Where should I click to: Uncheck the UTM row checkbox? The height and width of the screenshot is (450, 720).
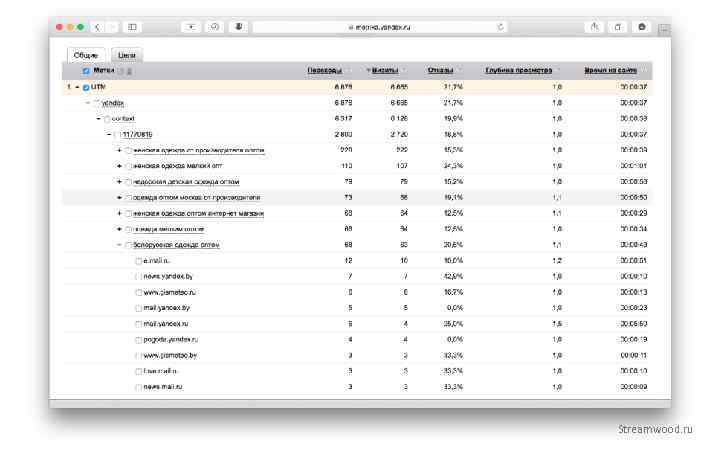coord(86,87)
